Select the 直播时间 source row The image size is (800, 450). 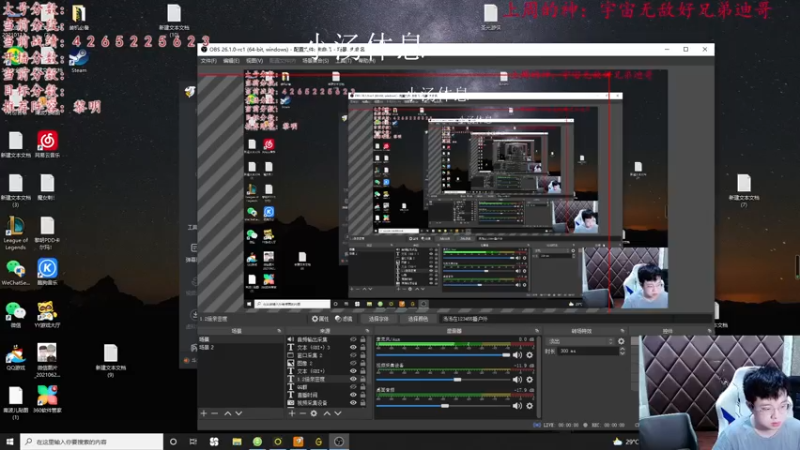click(327, 395)
